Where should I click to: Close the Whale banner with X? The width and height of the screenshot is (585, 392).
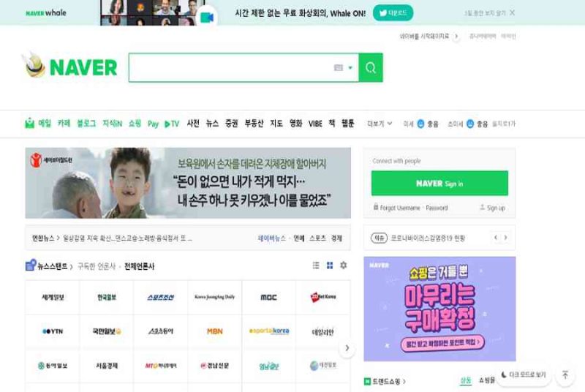pyautogui.click(x=513, y=12)
